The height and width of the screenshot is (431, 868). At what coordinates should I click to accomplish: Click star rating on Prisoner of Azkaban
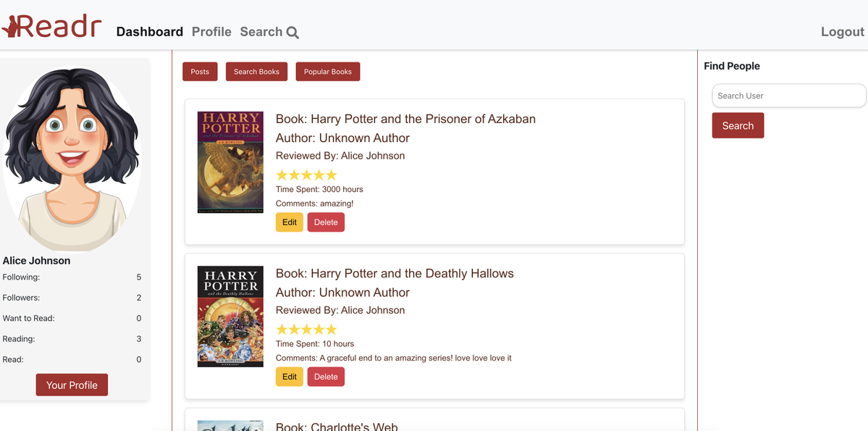(x=306, y=175)
